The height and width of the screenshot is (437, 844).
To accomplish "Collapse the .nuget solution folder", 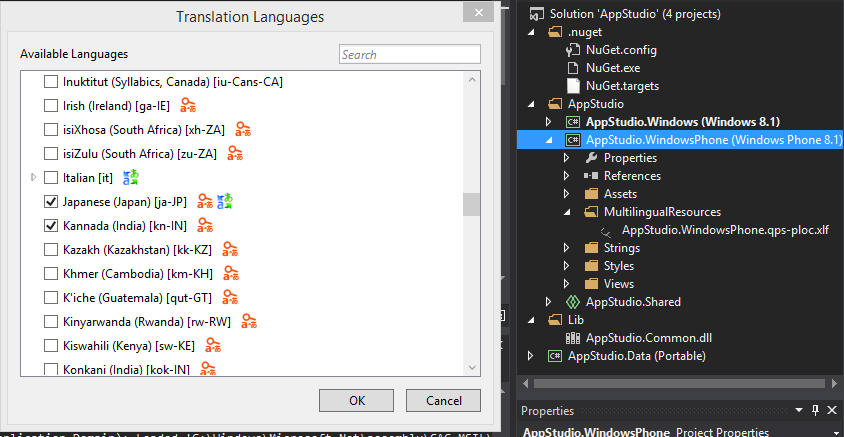I will [532, 32].
